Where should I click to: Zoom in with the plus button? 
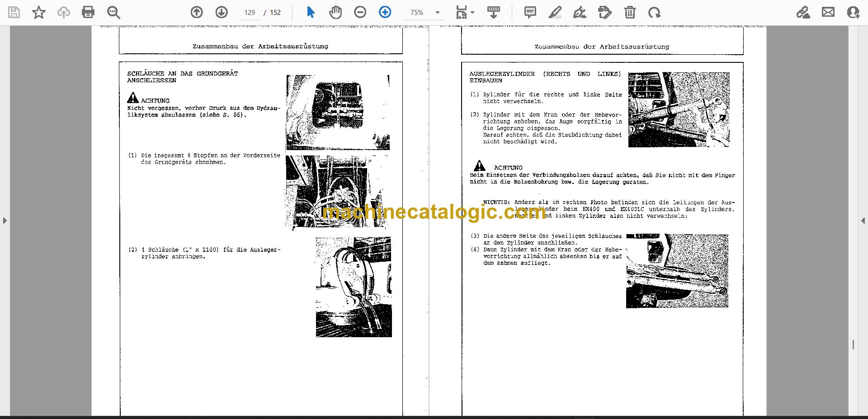[385, 12]
